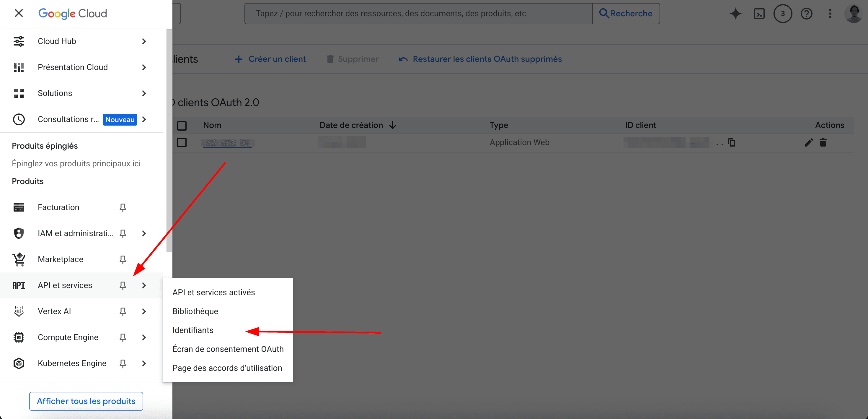Screen dimensions: 868x419
Task: Open the user account avatar
Action: pos(854,14)
